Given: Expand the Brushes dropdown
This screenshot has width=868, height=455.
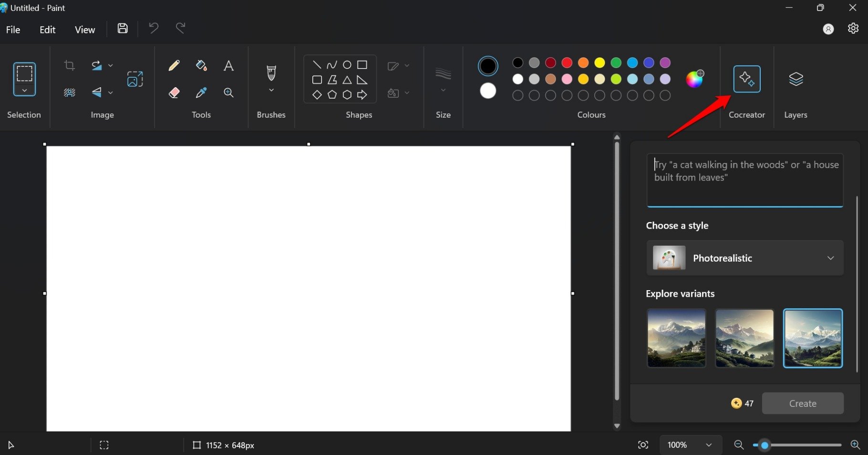Looking at the screenshot, I should [x=271, y=90].
